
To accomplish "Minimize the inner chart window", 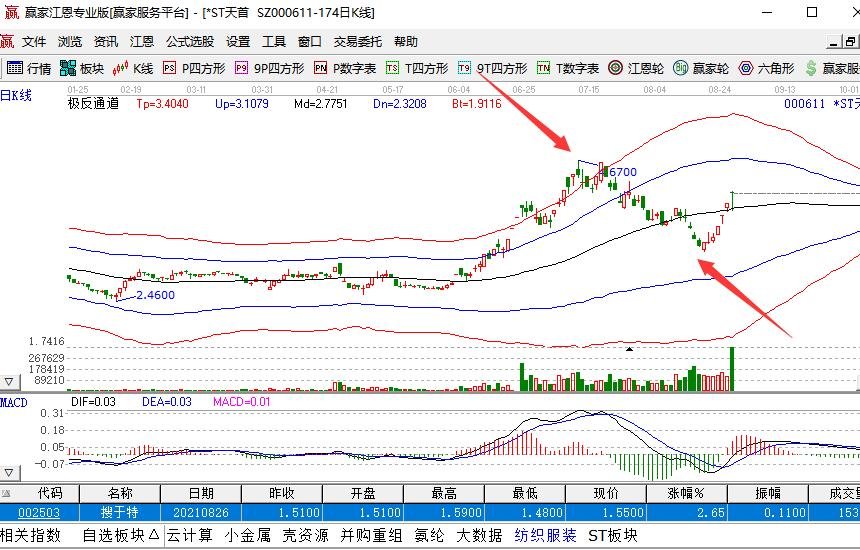I will pos(834,42).
